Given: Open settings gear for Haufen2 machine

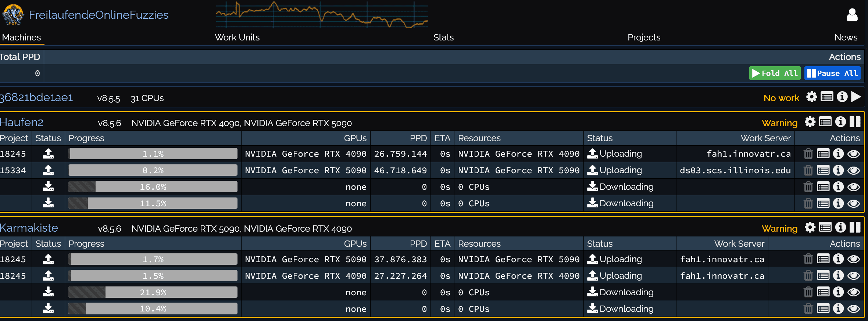Looking at the screenshot, I should point(810,122).
